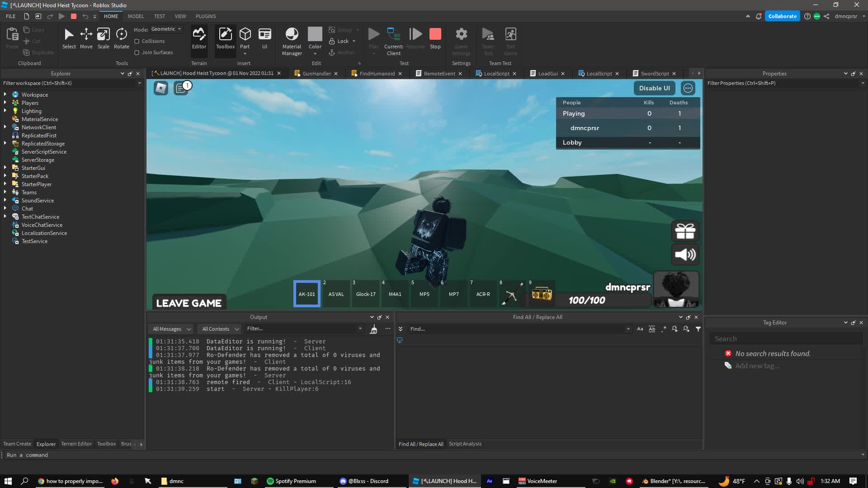Switch to Script Analysis tab
The width and height of the screenshot is (868, 488).
pyautogui.click(x=465, y=444)
